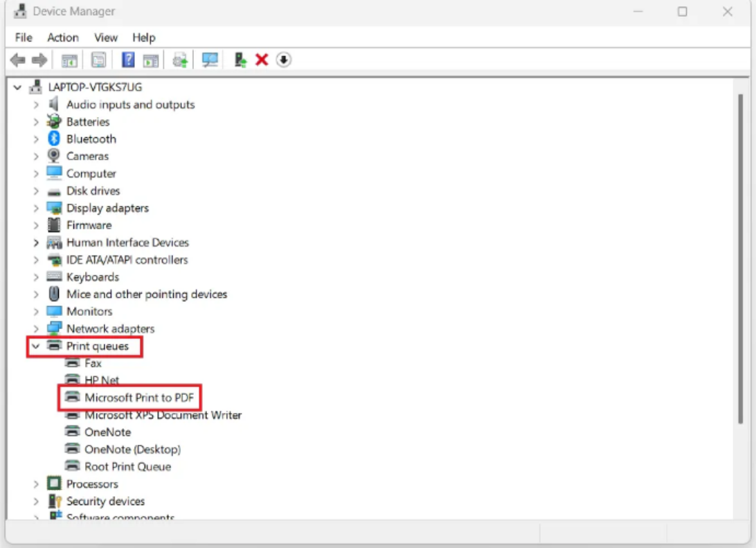
Task: Open the Action menu
Action: 62,37
